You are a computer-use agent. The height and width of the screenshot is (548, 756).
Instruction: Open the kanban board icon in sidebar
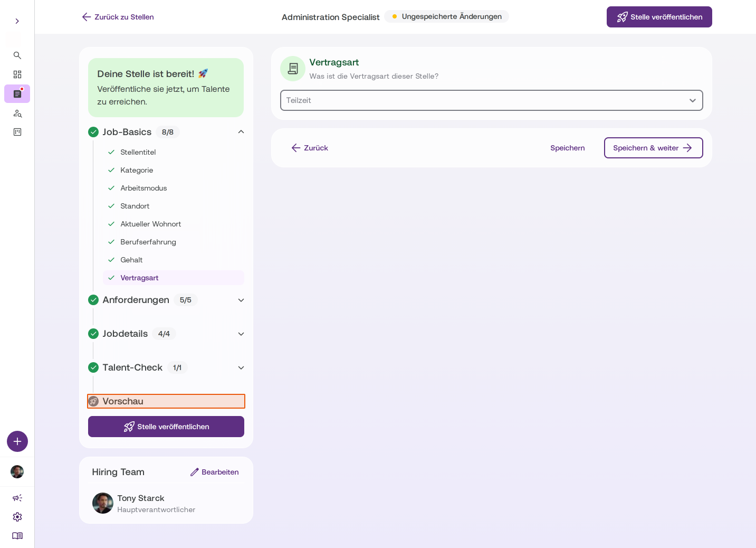point(17,132)
